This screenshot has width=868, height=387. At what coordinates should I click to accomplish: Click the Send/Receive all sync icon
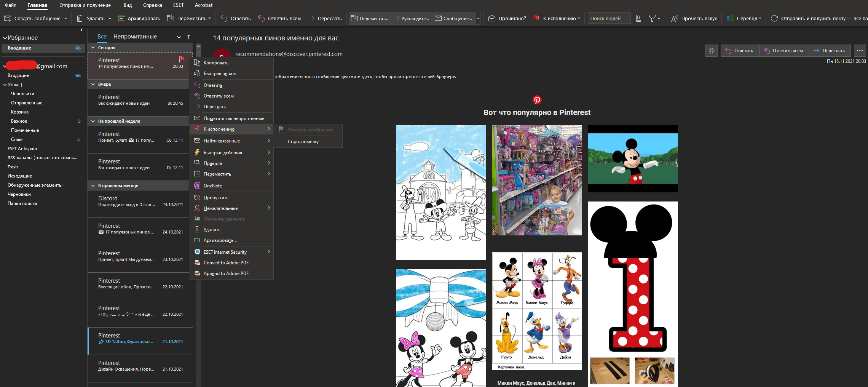pyautogui.click(x=774, y=18)
